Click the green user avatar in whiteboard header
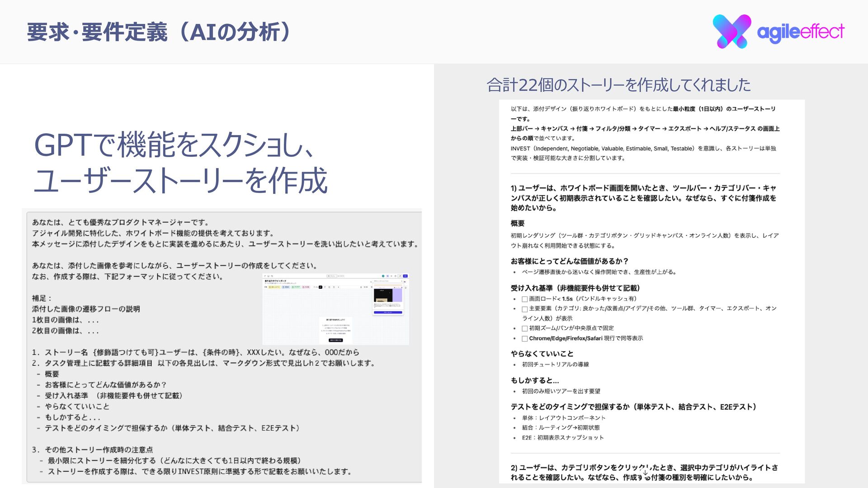868x488 pixels. click(x=383, y=276)
